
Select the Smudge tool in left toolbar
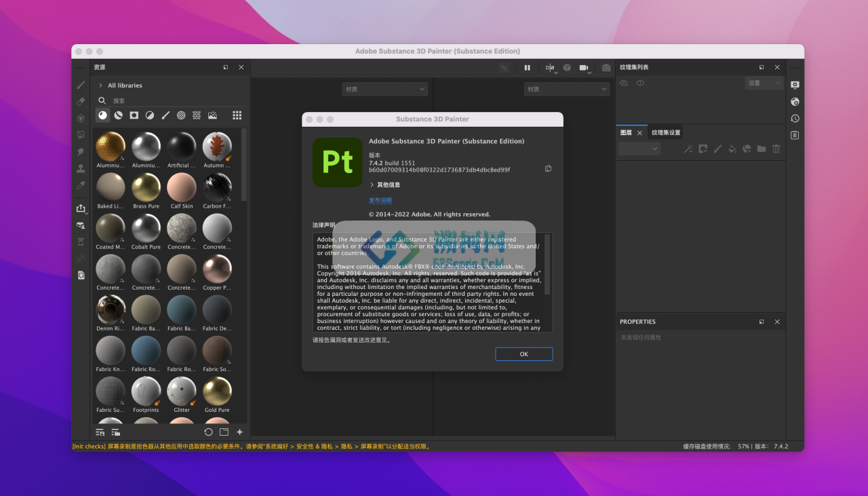click(81, 151)
